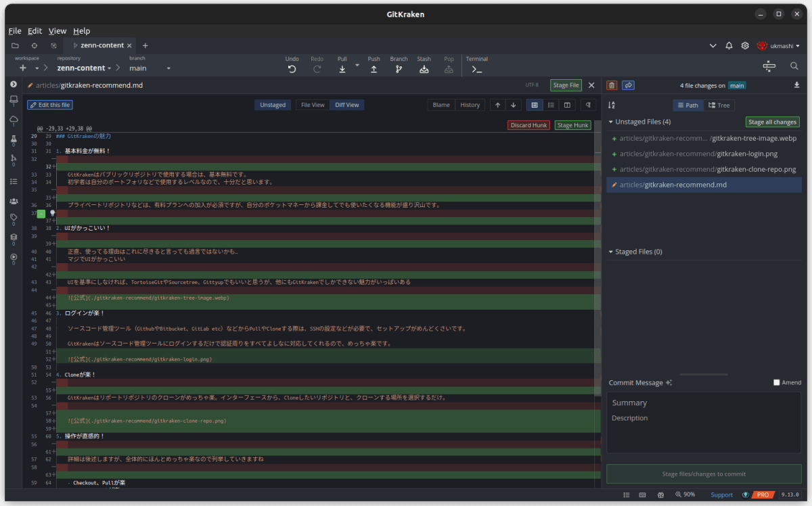This screenshot has width=812, height=506.
Task: Open settings gear in tab bar
Action: coord(745,45)
